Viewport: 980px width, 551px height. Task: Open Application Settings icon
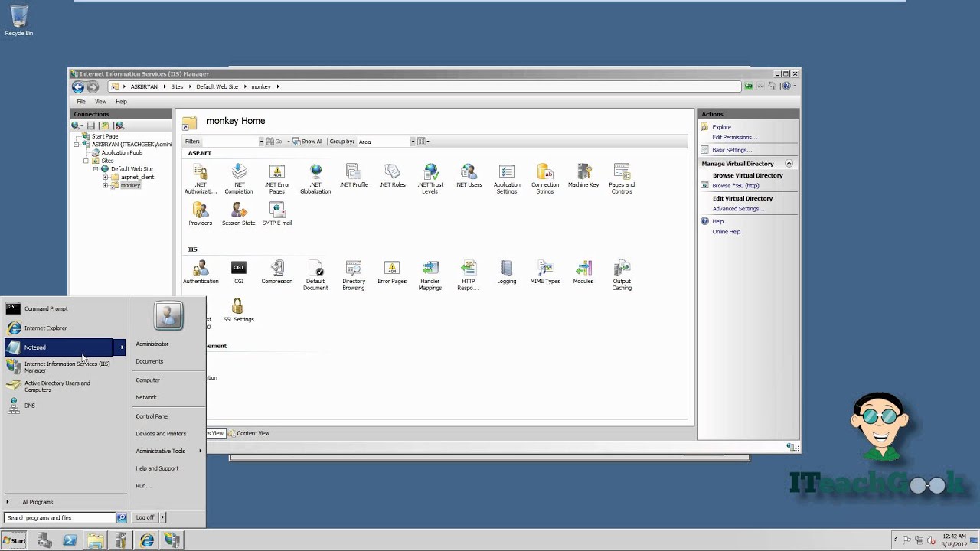pyautogui.click(x=507, y=178)
